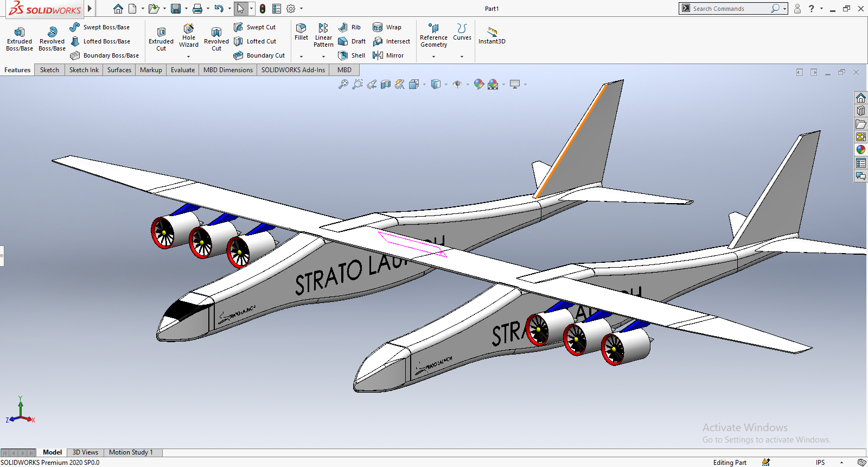Open the Help question mark button
The image size is (868, 467).
point(811,9)
